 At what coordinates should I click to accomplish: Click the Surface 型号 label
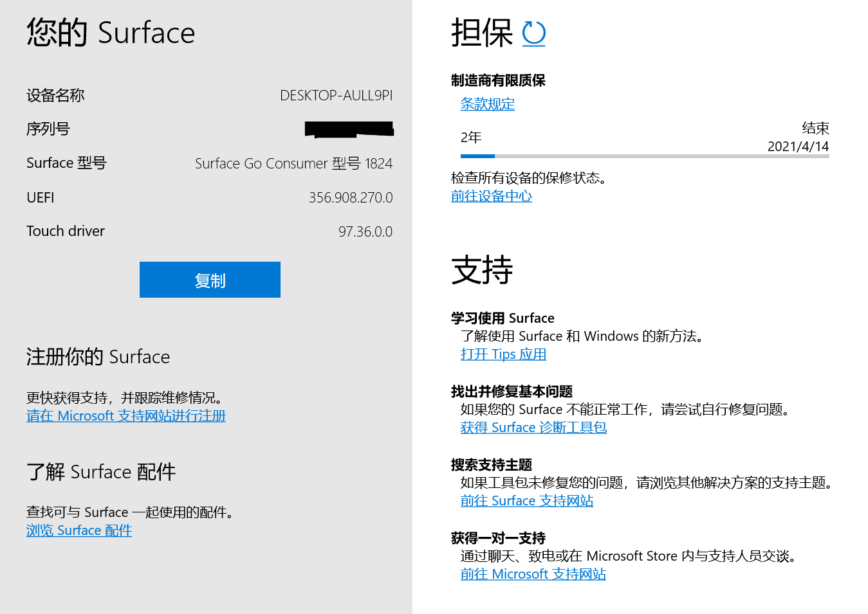coord(66,163)
